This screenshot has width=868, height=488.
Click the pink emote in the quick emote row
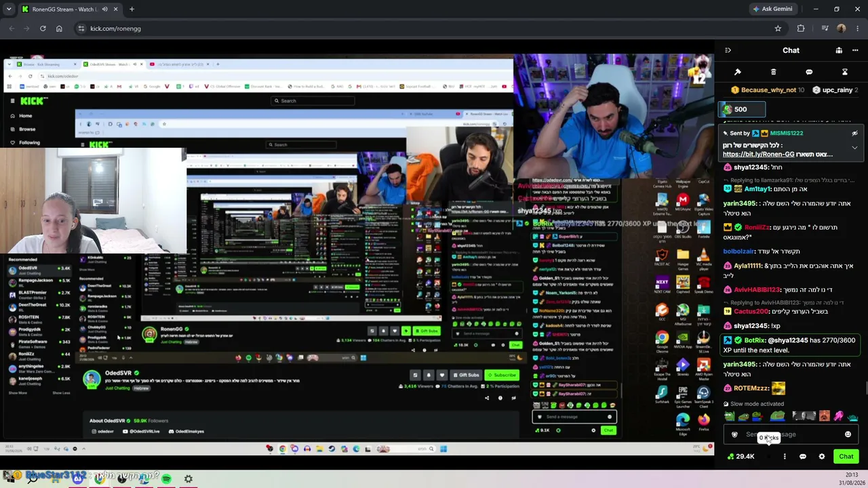839,416
